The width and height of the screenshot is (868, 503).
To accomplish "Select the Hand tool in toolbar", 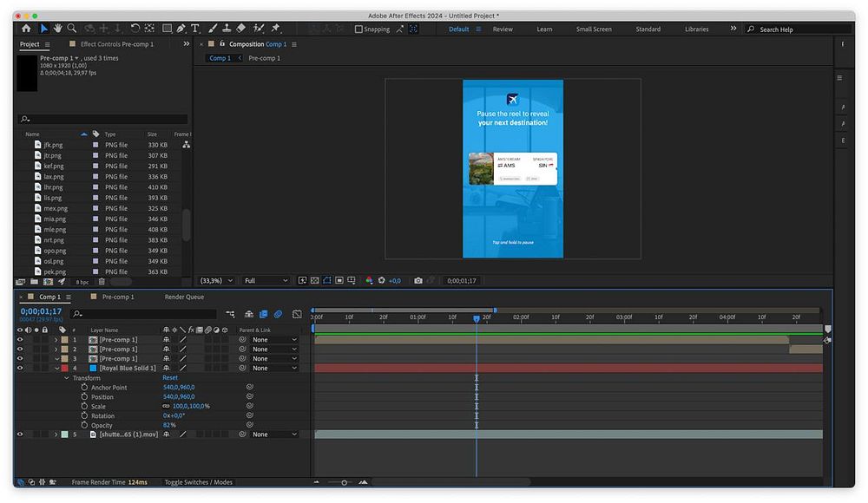I will pyautogui.click(x=57, y=29).
